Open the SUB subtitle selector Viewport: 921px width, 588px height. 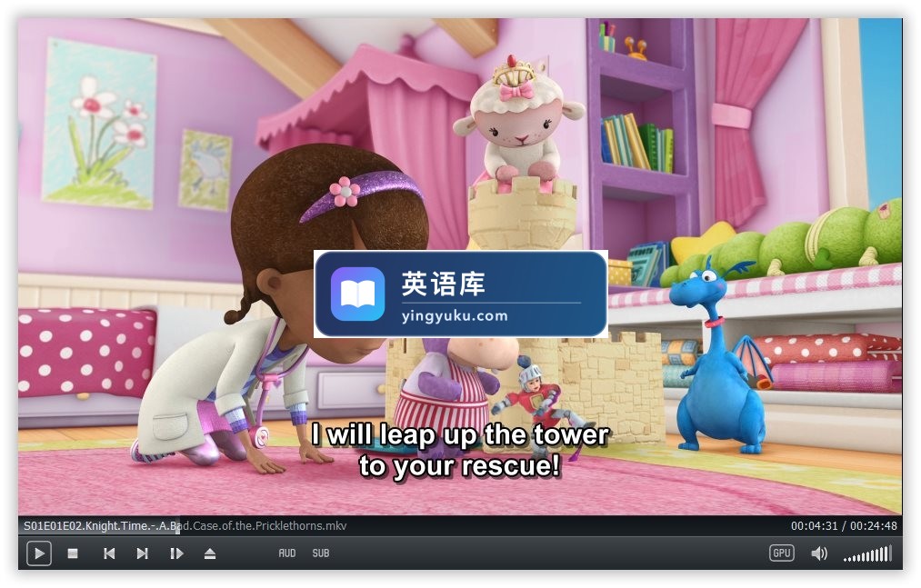(321, 553)
